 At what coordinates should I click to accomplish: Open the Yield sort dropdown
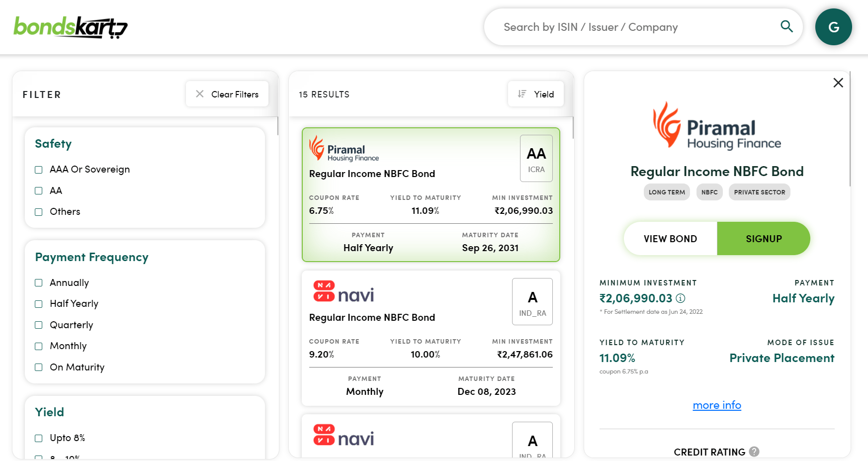click(535, 94)
